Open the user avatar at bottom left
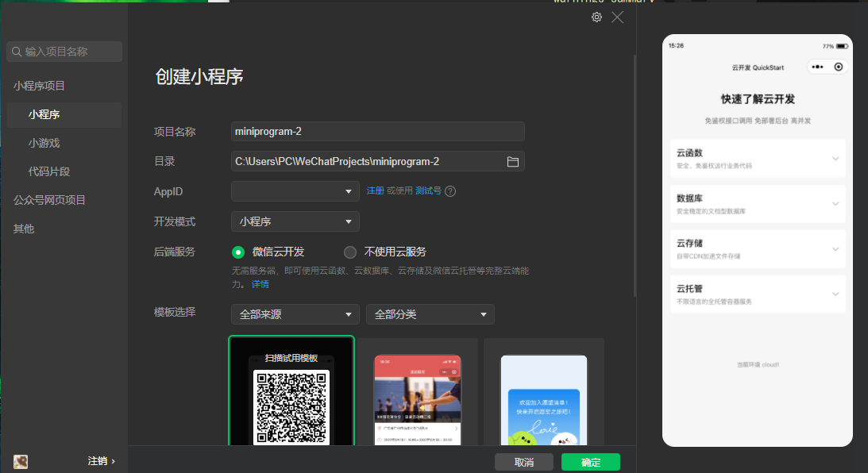Screen dimensions: 868x473 pyautogui.click(x=21, y=461)
